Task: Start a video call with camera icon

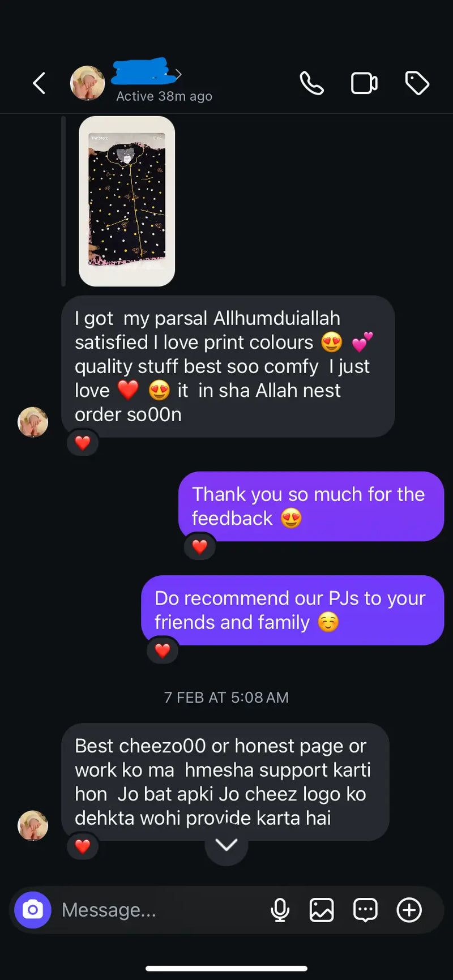Action: click(x=364, y=83)
